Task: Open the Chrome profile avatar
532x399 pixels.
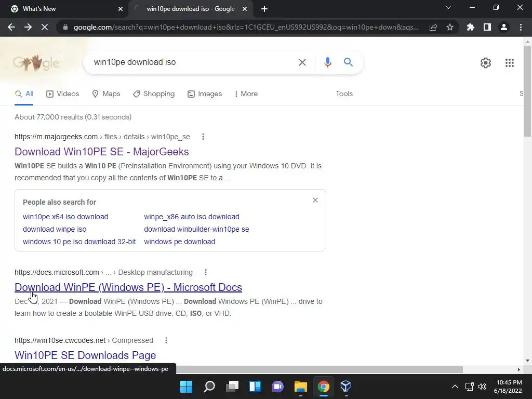Action: point(504,27)
